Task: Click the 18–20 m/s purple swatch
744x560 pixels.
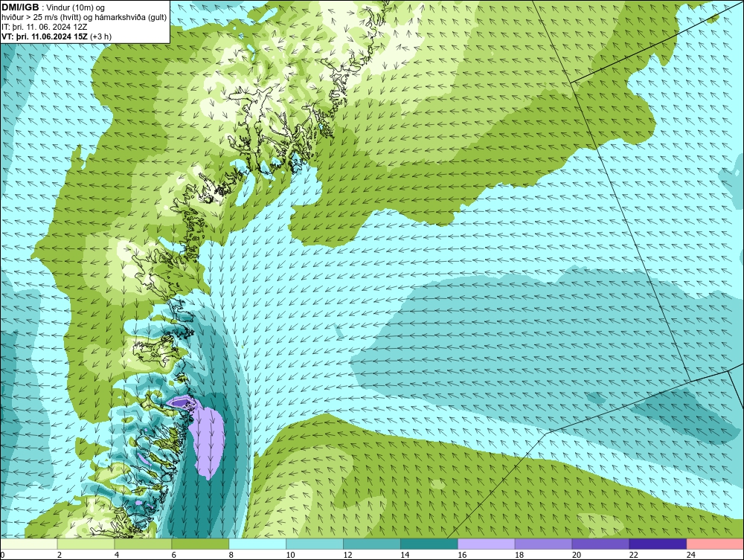Action: pos(543,544)
